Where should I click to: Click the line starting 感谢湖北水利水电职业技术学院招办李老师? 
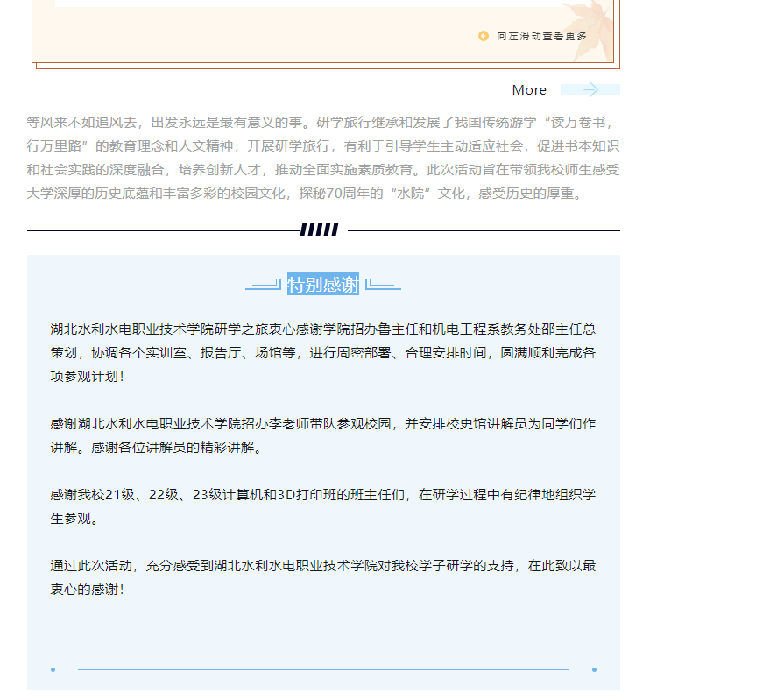coord(323,424)
